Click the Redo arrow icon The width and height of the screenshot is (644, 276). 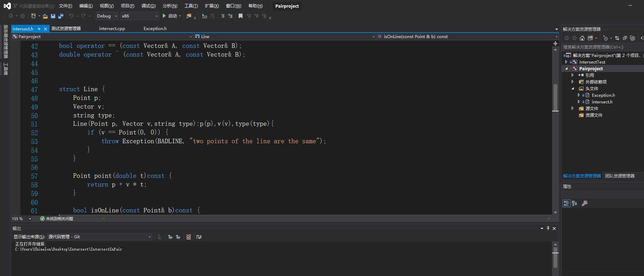pyautogui.click(x=84, y=16)
